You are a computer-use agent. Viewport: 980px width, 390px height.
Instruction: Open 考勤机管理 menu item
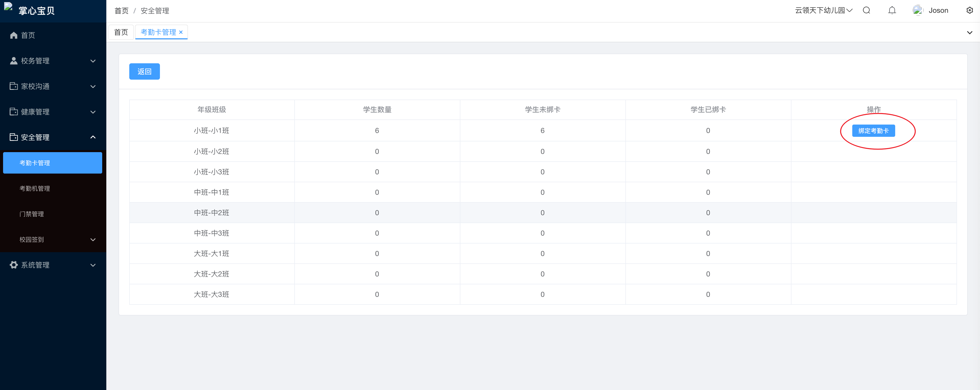pos(53,188)
